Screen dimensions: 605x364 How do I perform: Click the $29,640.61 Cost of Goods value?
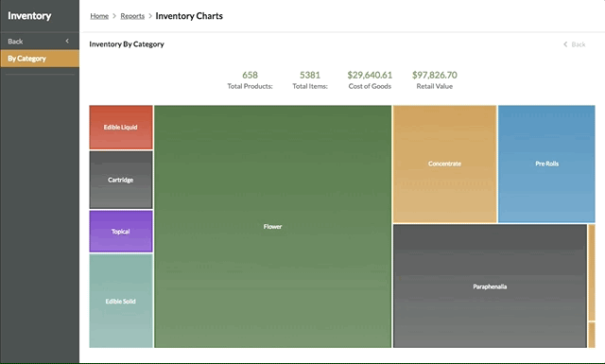[370, 75]
